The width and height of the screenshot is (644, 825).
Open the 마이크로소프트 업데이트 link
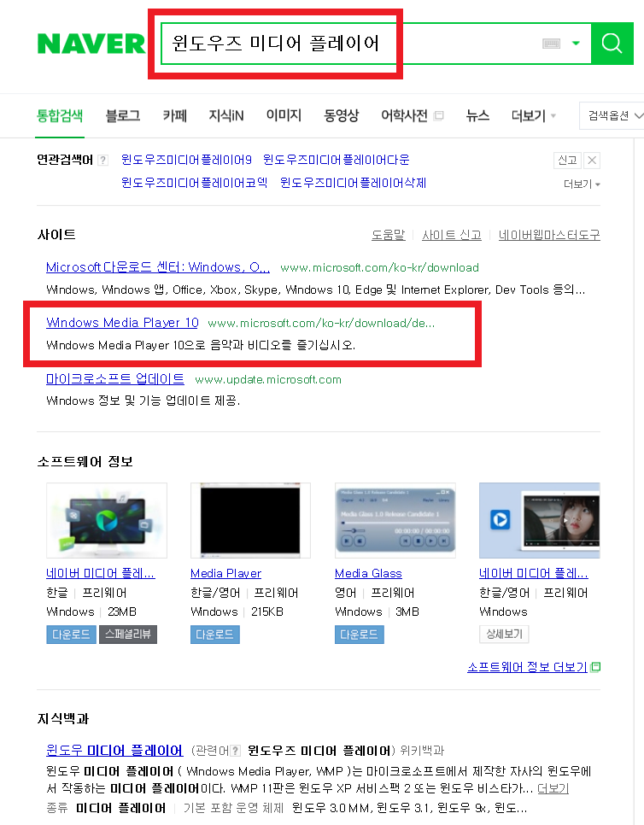point(115,379)
